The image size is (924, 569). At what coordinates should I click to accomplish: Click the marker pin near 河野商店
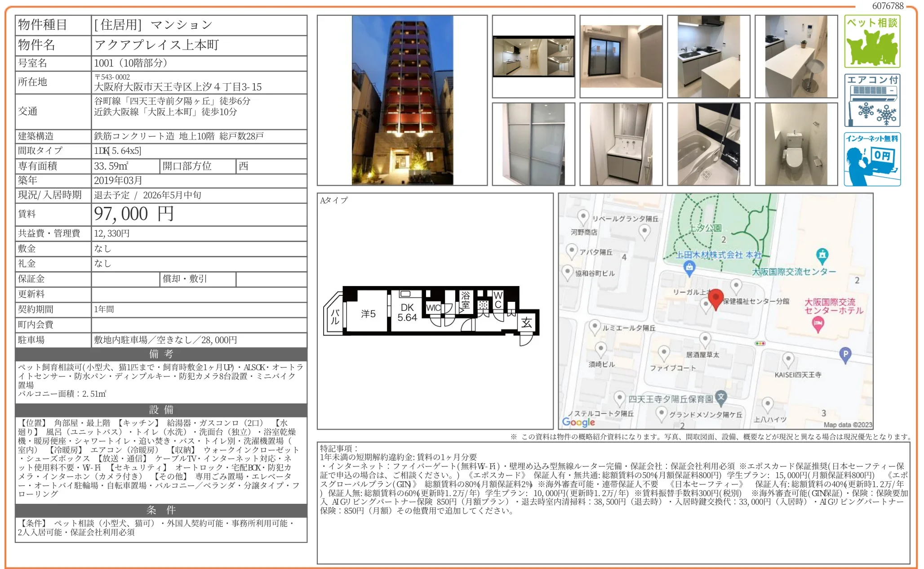(583, 217)
